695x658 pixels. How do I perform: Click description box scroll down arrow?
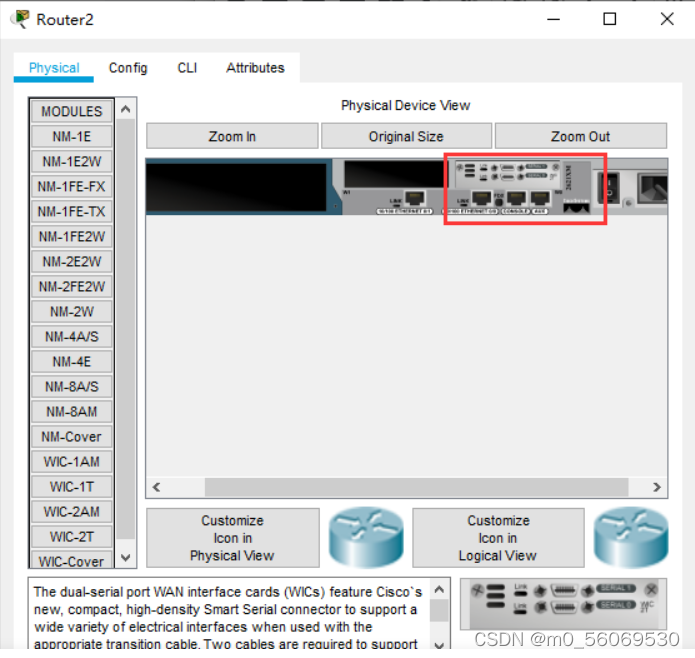pos(439,645)
